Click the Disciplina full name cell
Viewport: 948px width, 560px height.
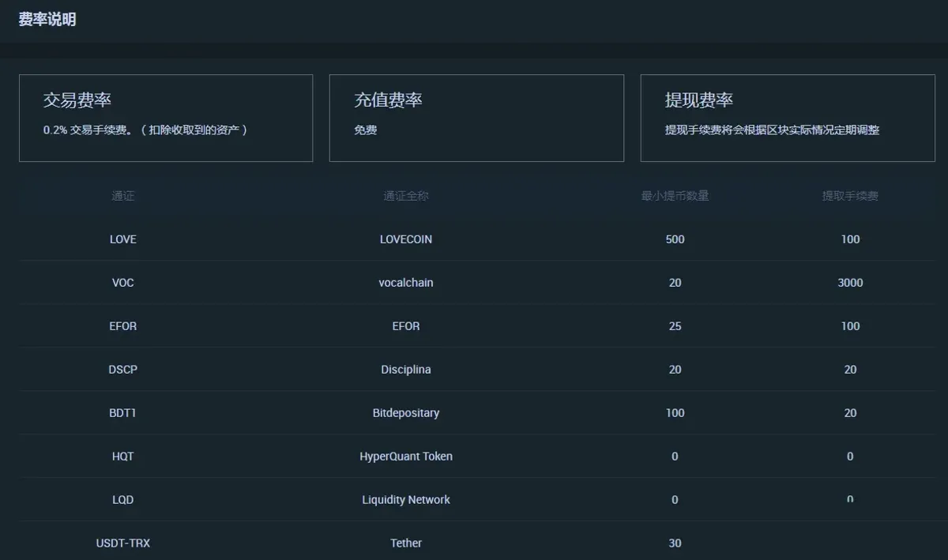tap(406, 370)
